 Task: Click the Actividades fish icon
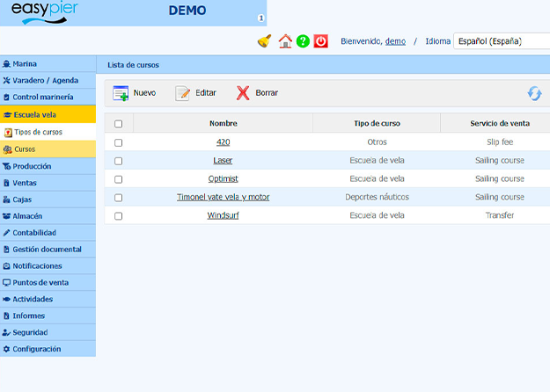6,299
